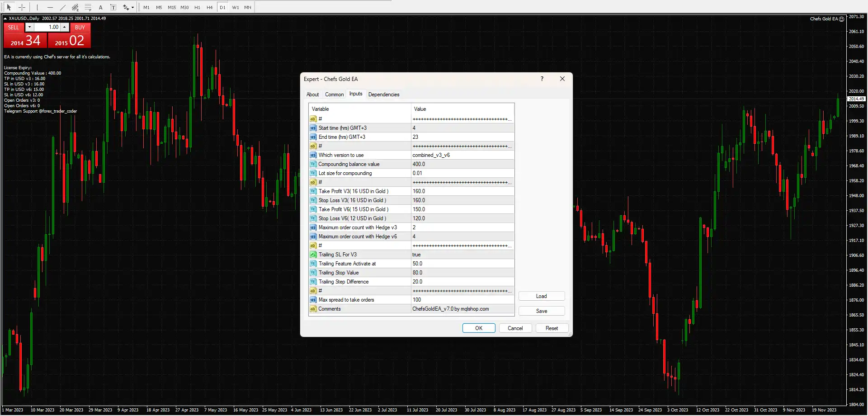Open the Dependencies tab
Viewport: 868px width, 416px height.
pyautogui.click(x=383, y=95)
